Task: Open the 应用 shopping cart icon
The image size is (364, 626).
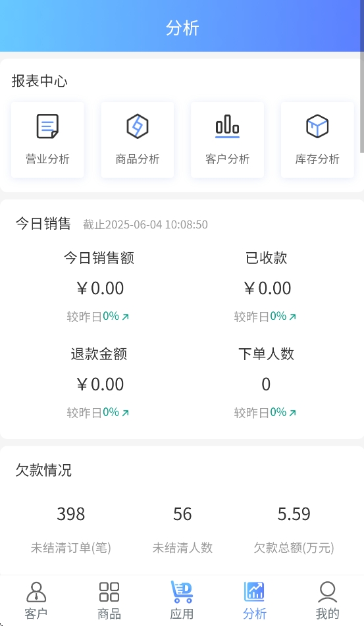Action: [182, 592]
